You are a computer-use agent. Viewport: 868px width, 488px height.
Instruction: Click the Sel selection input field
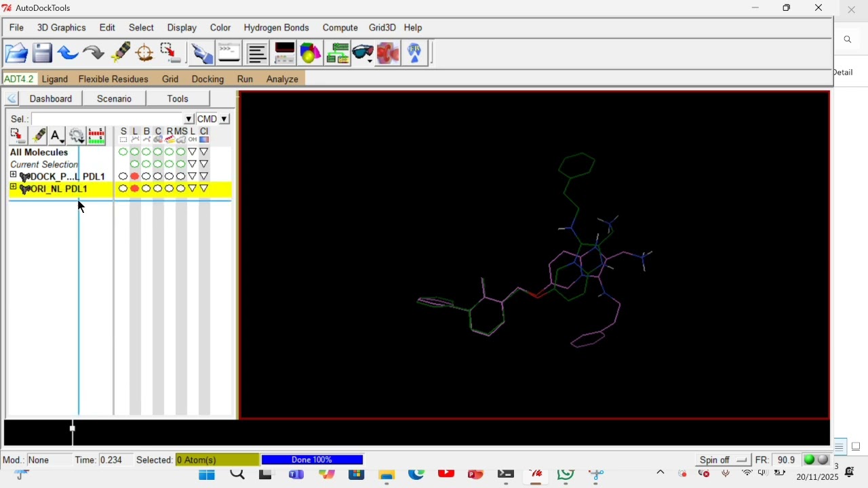pyautogui.click(x=108, y=119)
